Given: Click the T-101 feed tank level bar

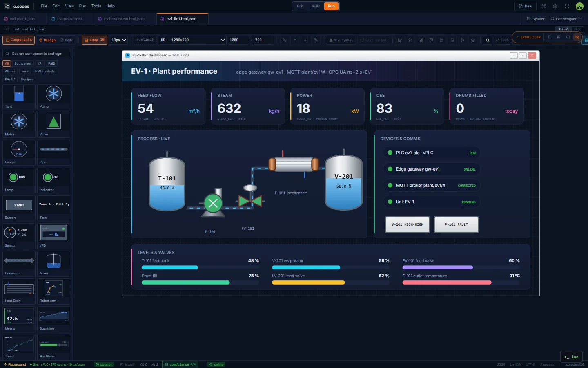Looking at the screenshot, I should click(200, 267).
